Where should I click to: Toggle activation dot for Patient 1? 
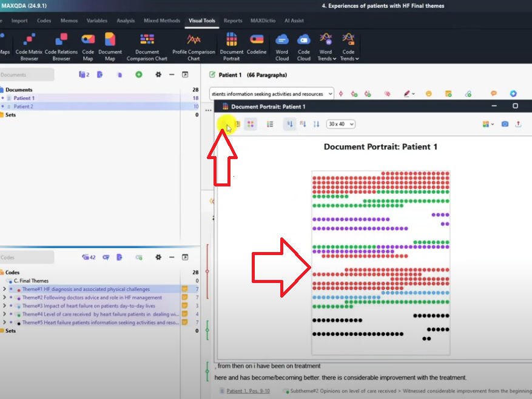pyautogui.click(x=2, y=98)
